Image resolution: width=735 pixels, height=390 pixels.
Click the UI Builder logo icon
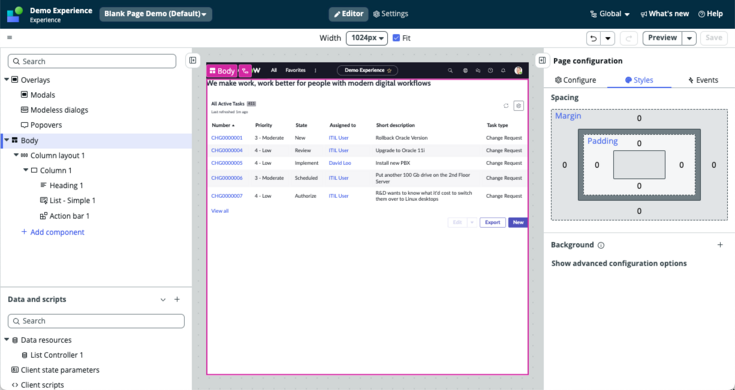tap(15, 14)
